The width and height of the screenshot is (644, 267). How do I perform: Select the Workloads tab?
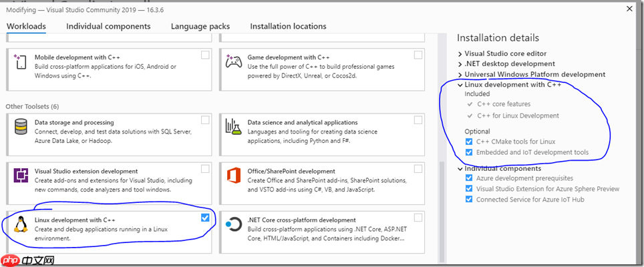pyautogui.click(x=26, y=26)
